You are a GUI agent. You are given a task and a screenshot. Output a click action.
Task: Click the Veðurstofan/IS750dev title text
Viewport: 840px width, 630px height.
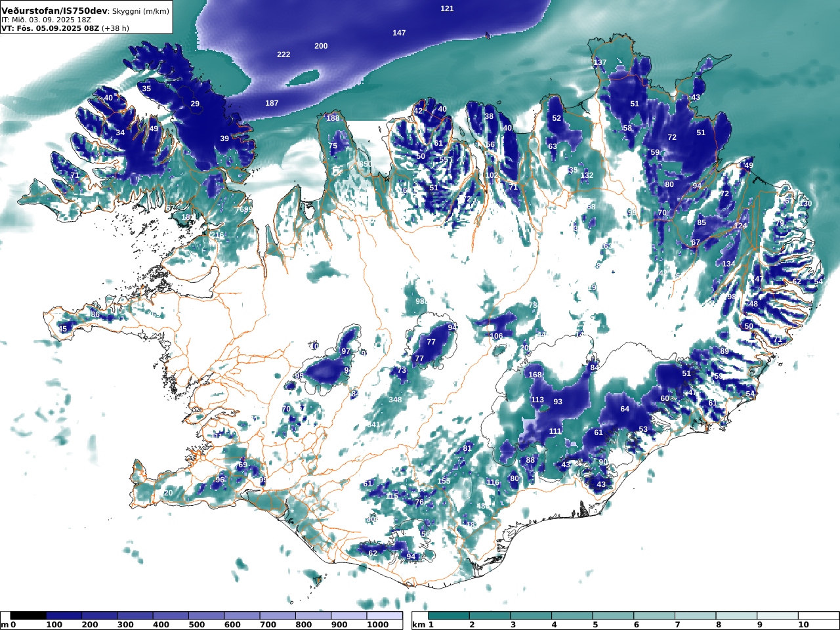pyautogui.click(x=54, y=10)
